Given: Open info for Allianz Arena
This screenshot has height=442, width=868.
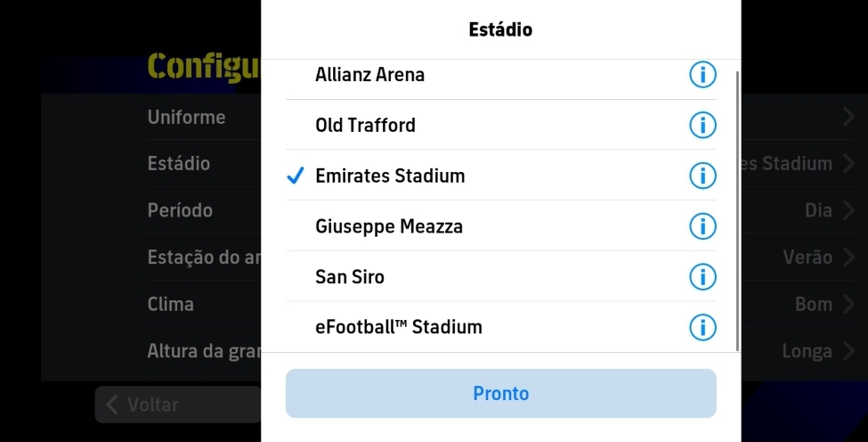Looking at the screenshot, I should [x=702, y=74].
